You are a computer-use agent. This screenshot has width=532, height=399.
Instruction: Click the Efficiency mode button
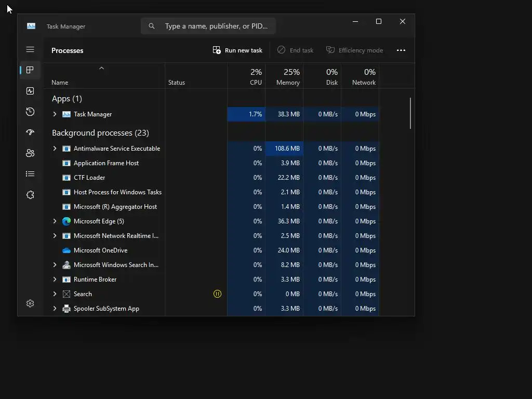click(354, 50)
